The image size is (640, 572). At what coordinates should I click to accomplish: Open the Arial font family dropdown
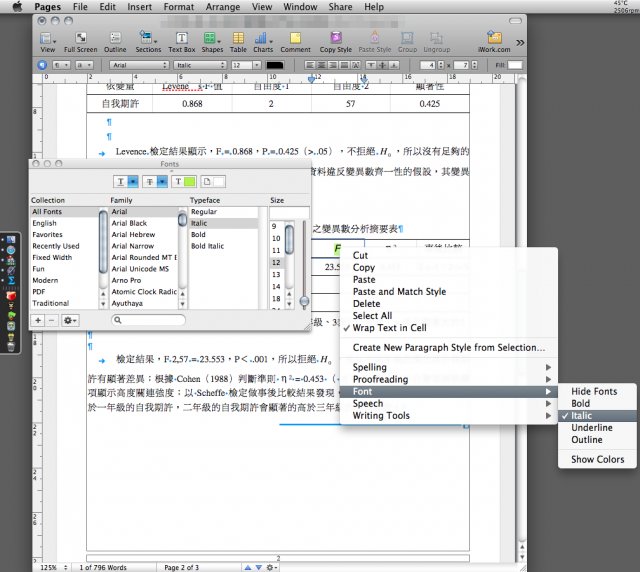pyautogui.click(x=139, y=65)
